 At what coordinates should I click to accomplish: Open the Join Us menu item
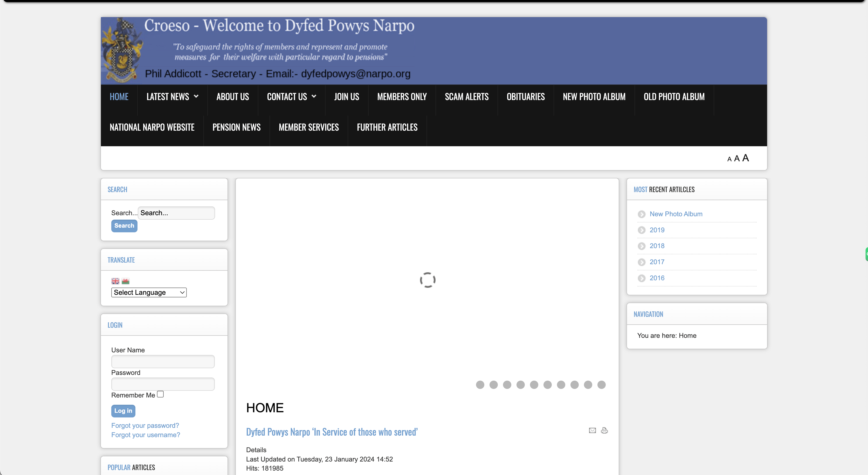[x=347, y=97]
